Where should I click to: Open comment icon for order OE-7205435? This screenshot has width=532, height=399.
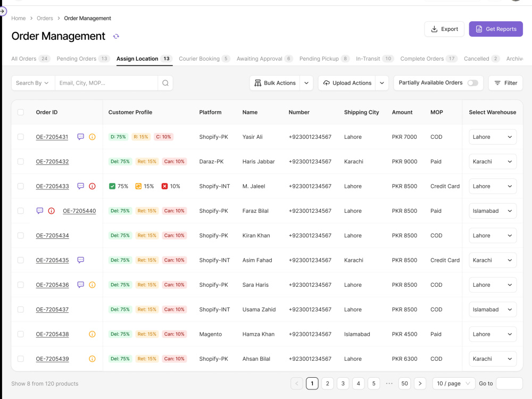pyautogui.click(x=80, y=260)
